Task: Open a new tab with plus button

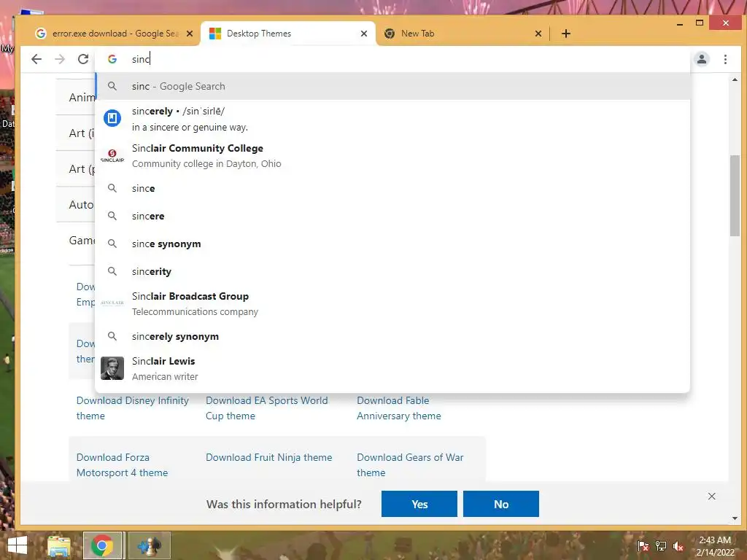Action: [x=565, y=34]
